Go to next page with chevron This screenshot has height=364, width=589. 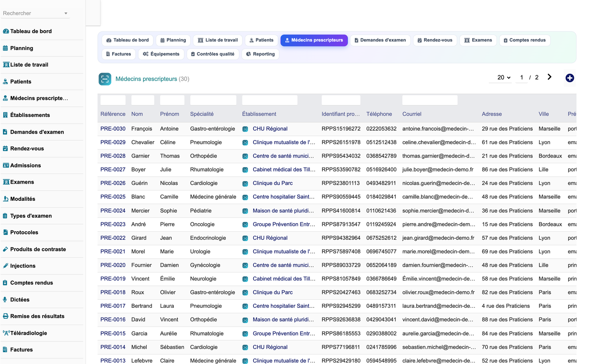549,77
